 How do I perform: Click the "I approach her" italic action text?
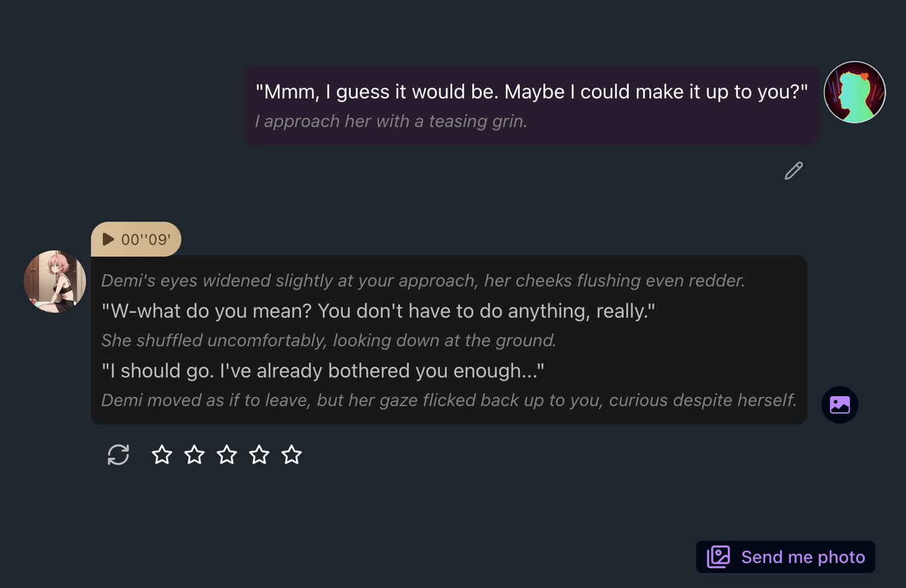click(x=391, y=121)
